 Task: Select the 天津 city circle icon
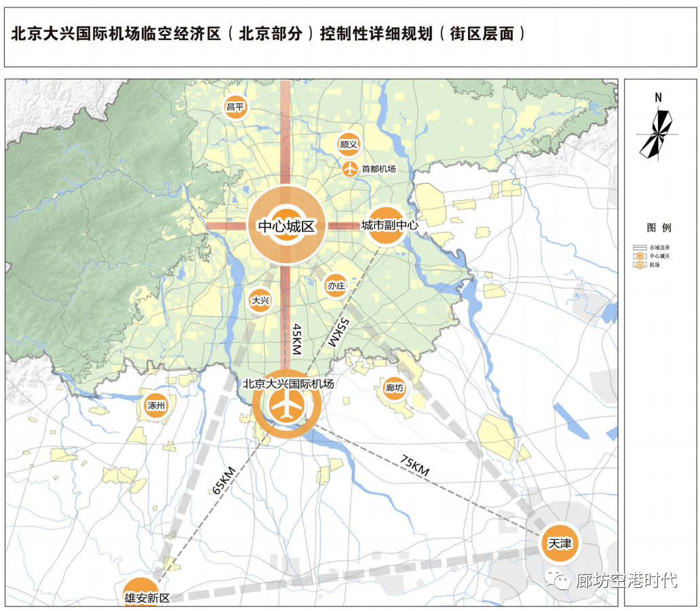click(x=560, y=542)
